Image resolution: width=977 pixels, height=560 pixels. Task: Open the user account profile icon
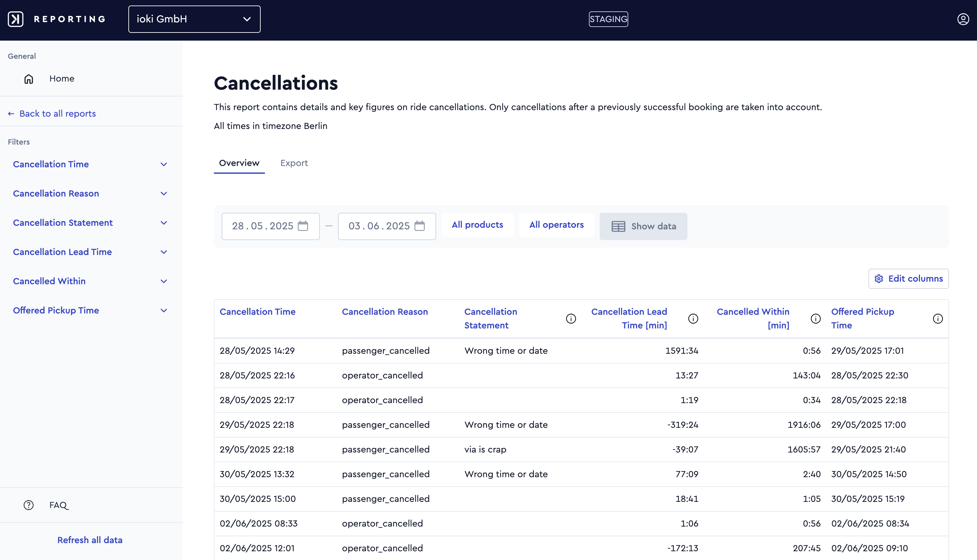click(x=963, y=19)
